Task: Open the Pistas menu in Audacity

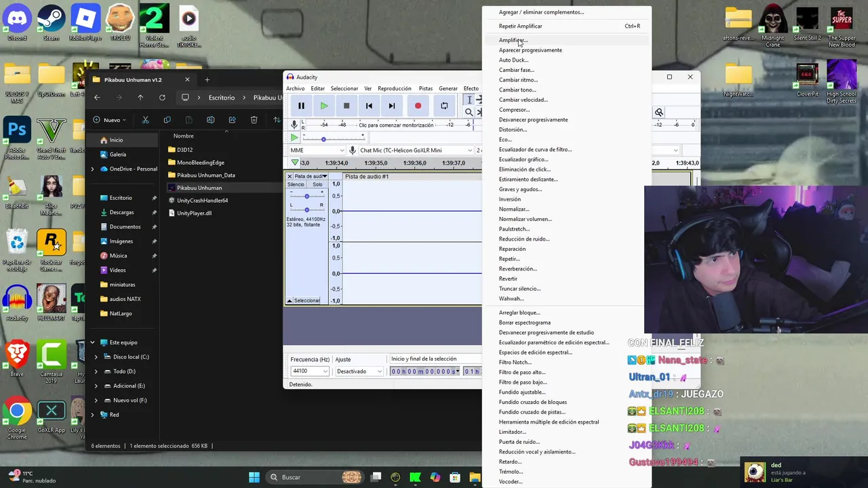Action: (425, 88)
